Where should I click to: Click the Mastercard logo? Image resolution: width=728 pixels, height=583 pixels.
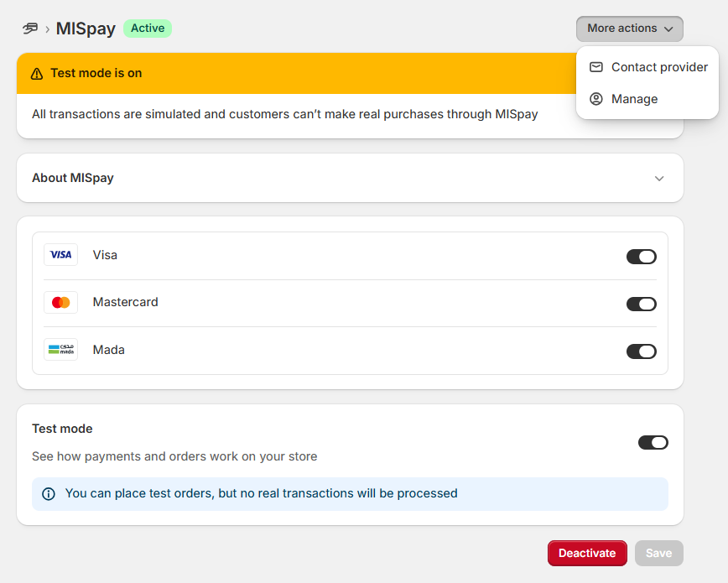tap(61, 303)
